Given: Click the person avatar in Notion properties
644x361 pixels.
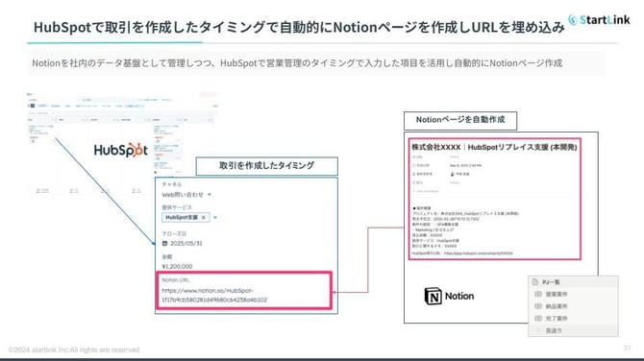Looking at the screenshot, I should (453, 174).
